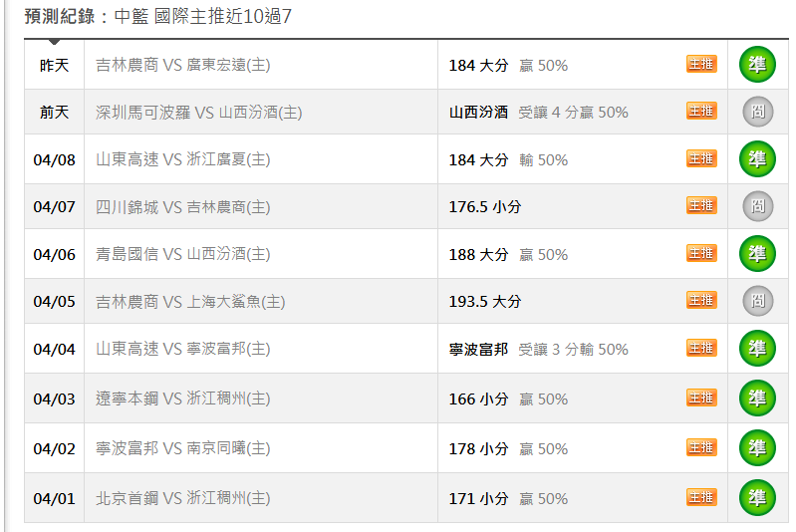The image size is (796, 532).
Task: Open the 青島國信 VS 山西汾酒 match
Action: point(182,254)
